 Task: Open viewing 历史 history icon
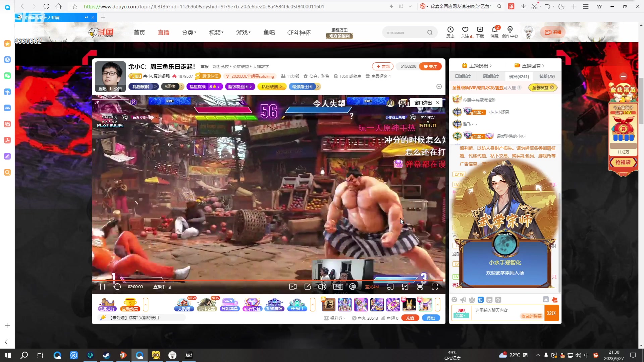pyautogui.click(x=450, y=32)
